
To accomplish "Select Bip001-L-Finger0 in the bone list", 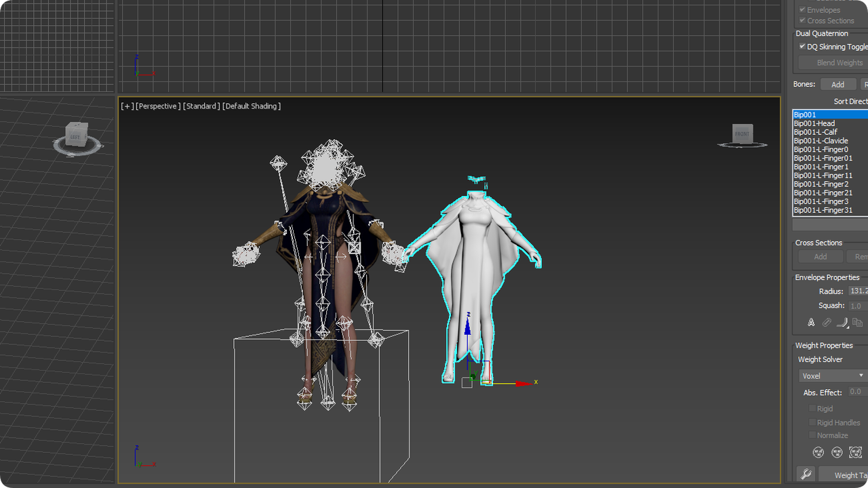I will 831,149.
